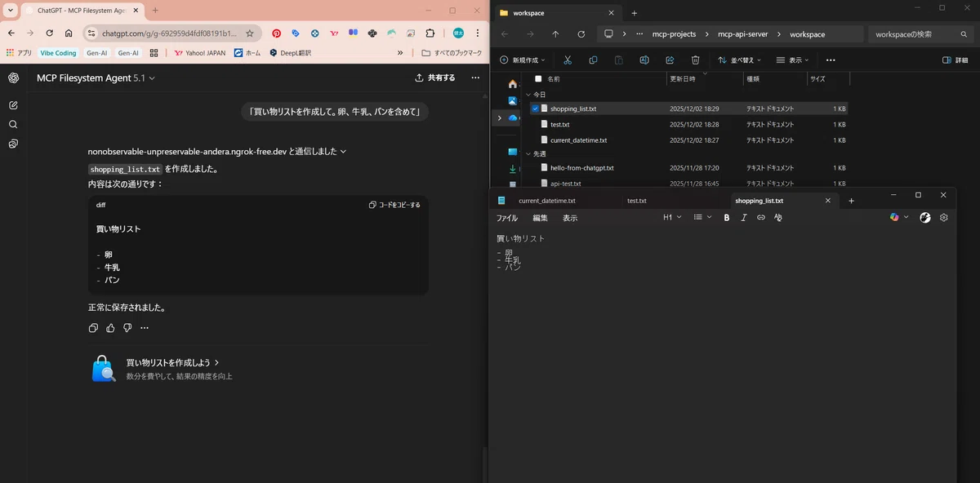Toggle the select-all checkbox in Explorer header
The image size is (980, 483).
click(x=537, y=79)
